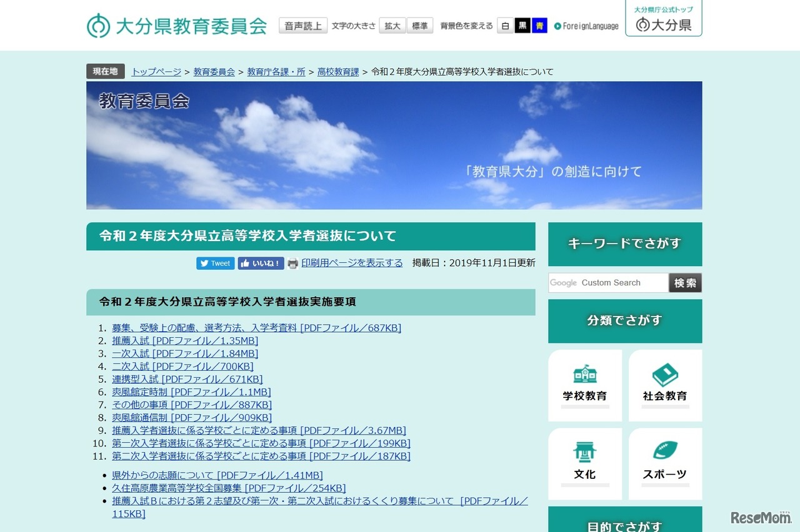This screenshot has height=532, width=800.
Task: Go to トップページ from the breadcrumb
Action: point(155,72)
